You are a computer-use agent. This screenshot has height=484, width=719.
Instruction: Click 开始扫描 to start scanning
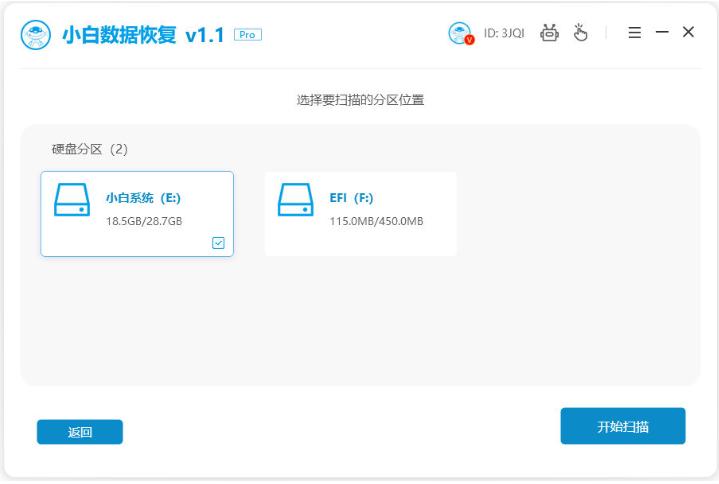pyautogui.click(x=623, y=426)
